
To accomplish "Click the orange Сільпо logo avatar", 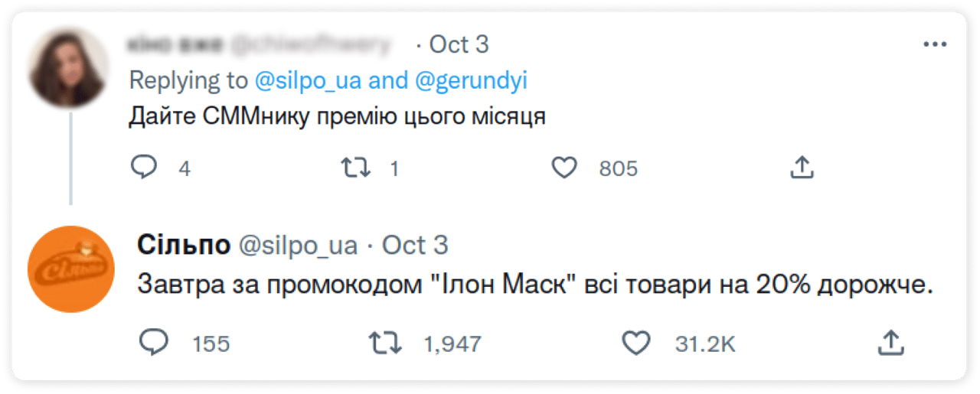I will click(x=70, y=269).
